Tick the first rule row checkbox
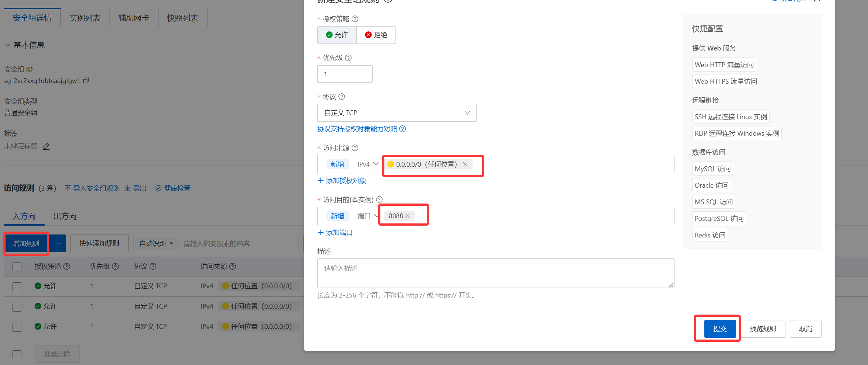This screenshot has height=365, width=868. click(x=17, y=286)
